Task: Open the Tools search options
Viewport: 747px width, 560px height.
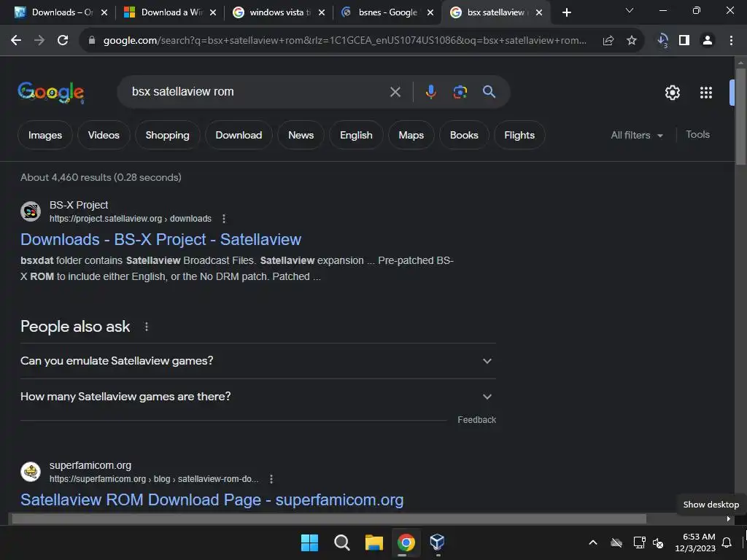Action: click(x=697, y=135)
